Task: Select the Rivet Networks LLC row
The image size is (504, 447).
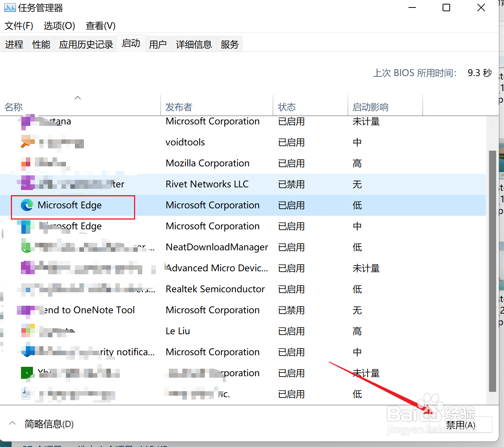Action: (243, 184)
